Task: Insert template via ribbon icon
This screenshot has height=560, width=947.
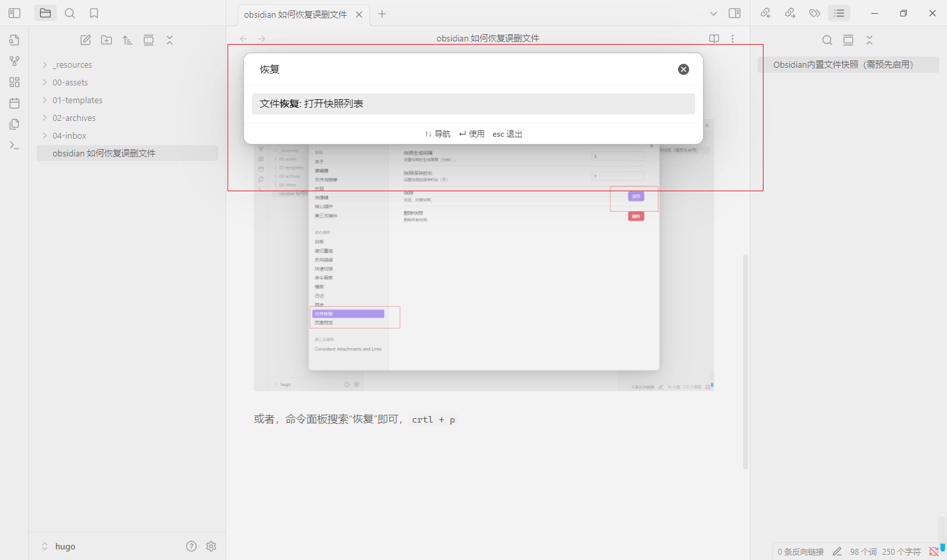Action: click(14, 124)
